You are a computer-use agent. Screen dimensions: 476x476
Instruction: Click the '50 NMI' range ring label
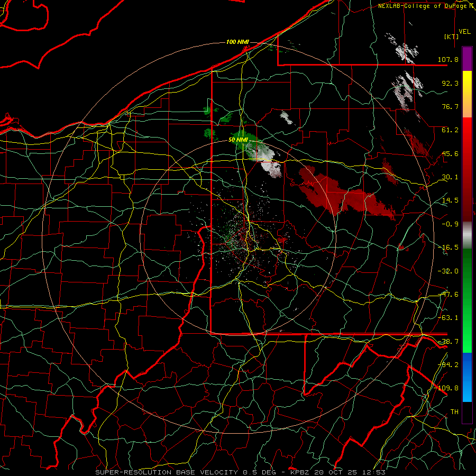tap(238, 140)
